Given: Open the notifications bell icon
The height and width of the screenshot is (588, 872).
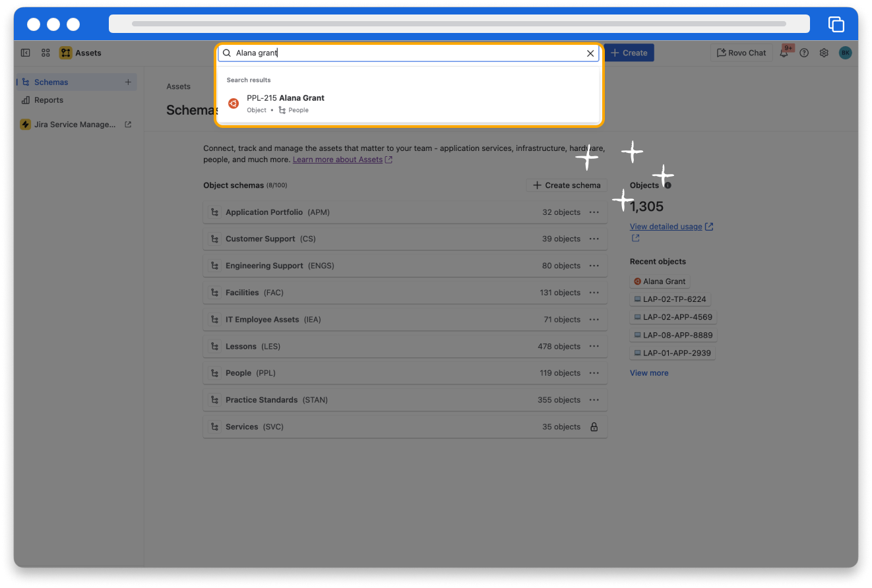Looking at the screenshot, I should (x=784, y=53).
